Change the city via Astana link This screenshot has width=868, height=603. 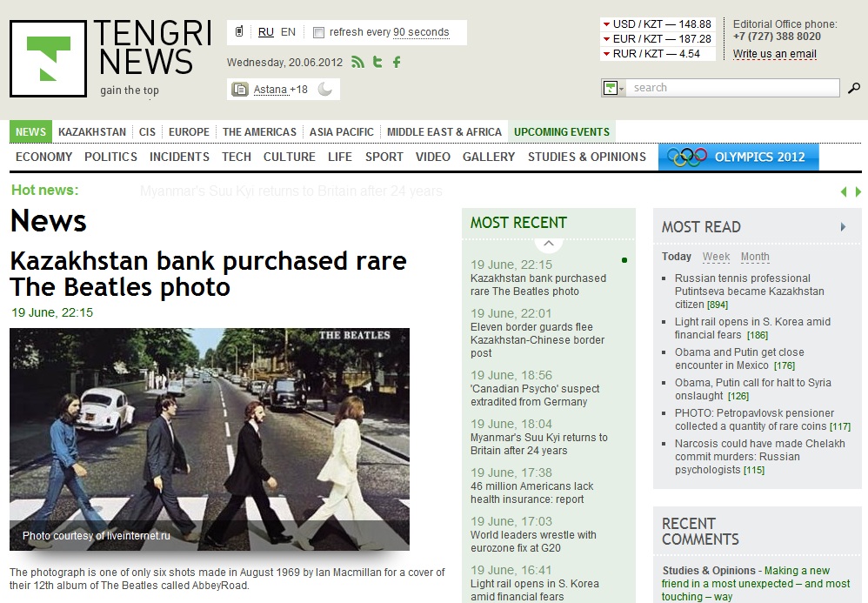click(x=270, y=89)
